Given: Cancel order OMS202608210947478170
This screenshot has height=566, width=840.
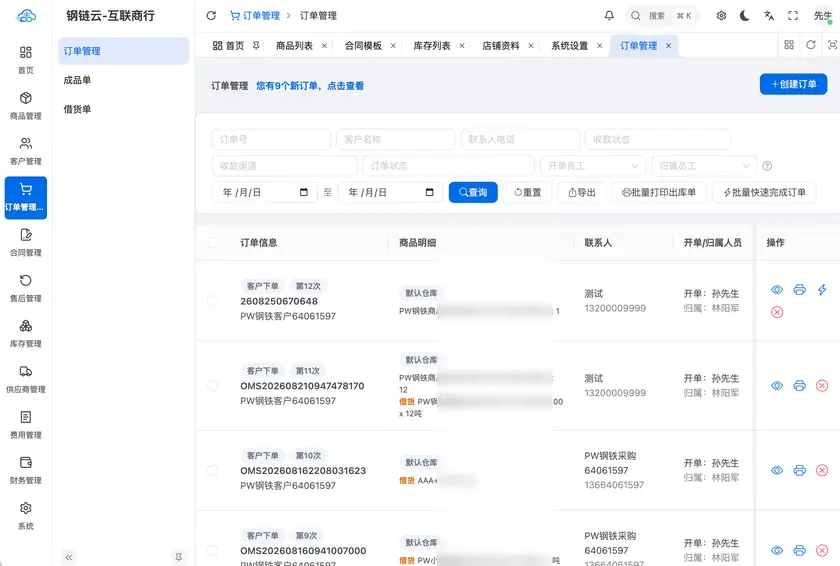Looking at the screenshot, I should point(822,386).
